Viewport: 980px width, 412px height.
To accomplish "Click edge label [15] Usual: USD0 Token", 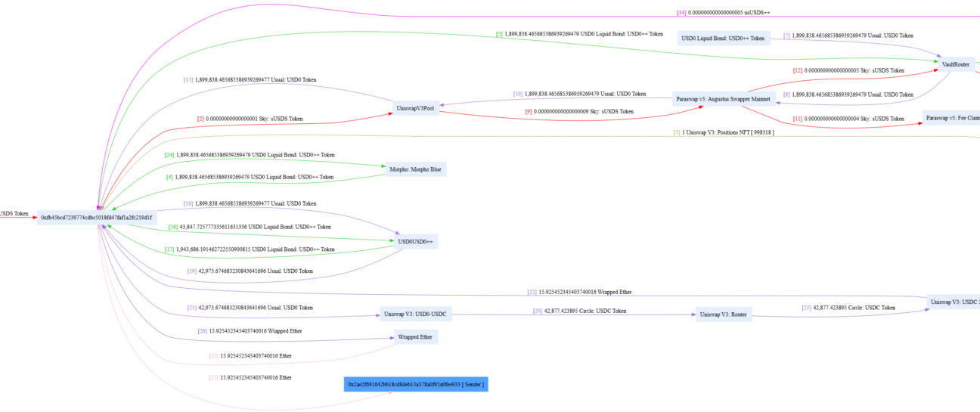I will [250, 79].
